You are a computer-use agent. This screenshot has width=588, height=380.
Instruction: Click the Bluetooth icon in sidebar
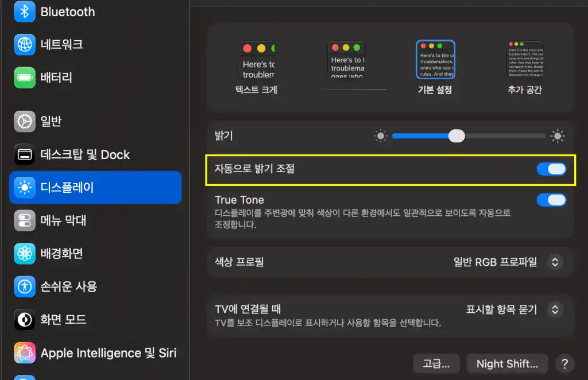pyautogui.click(x=25, y=11)
